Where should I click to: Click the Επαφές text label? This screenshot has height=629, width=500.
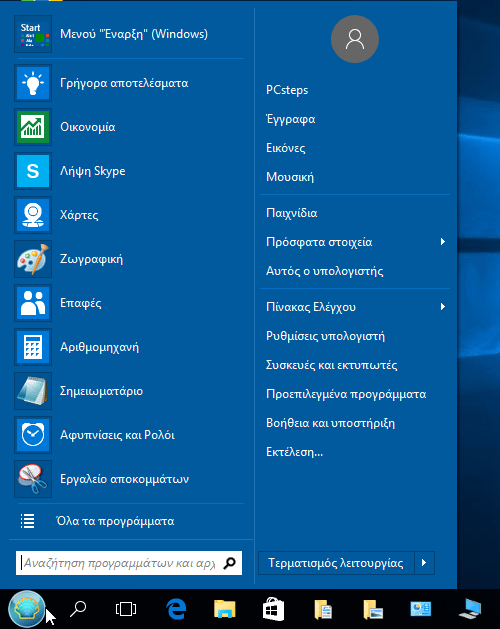(81, 303)
